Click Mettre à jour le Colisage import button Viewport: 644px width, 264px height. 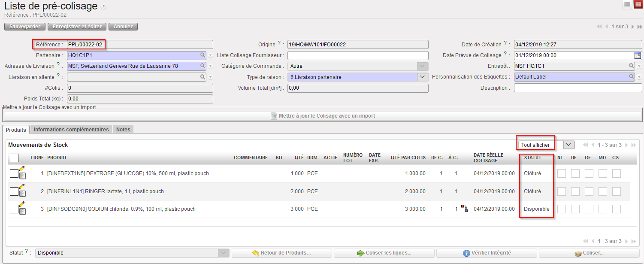click(x=323, y=116)
